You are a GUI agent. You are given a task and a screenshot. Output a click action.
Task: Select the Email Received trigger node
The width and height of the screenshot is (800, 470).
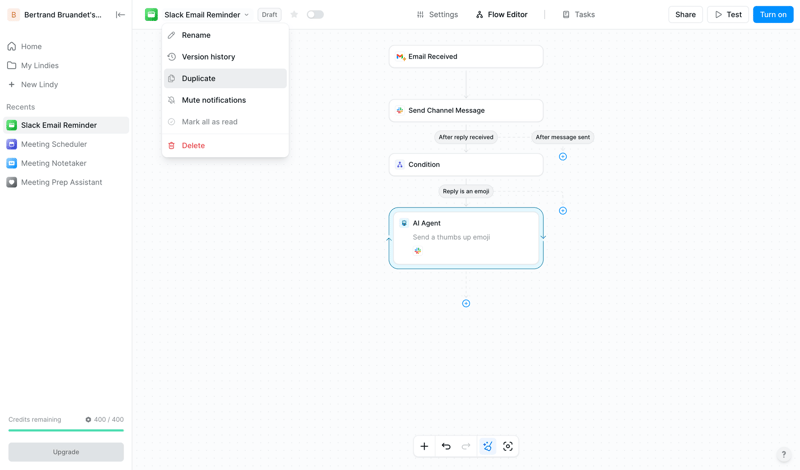(466, 57)
